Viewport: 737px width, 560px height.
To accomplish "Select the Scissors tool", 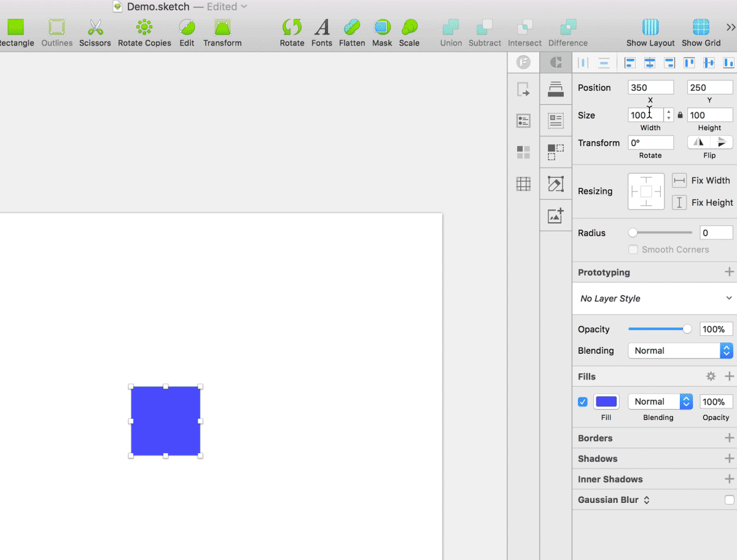I will point(95,27).
